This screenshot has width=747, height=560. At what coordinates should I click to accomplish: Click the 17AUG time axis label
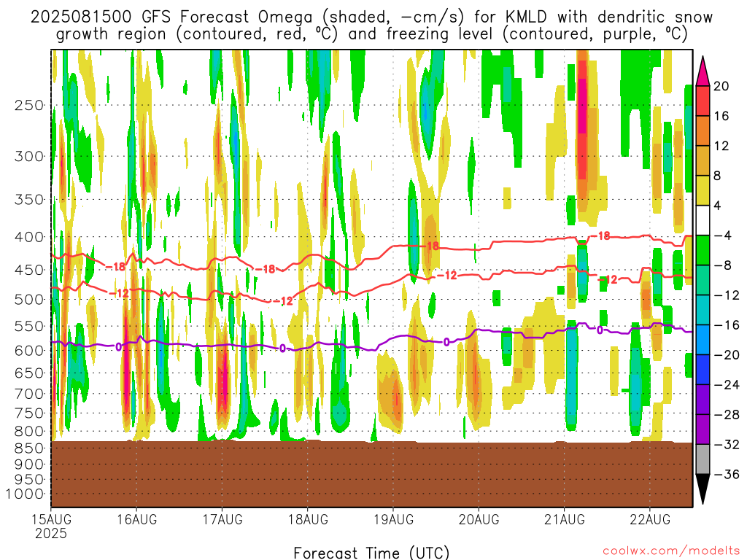click(x=222, y=519)
